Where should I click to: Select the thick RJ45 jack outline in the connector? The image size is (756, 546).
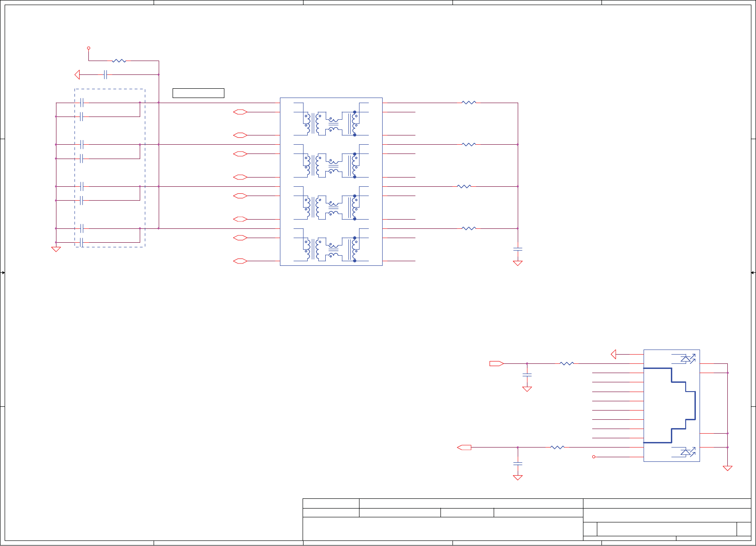(x=669, y=405)
